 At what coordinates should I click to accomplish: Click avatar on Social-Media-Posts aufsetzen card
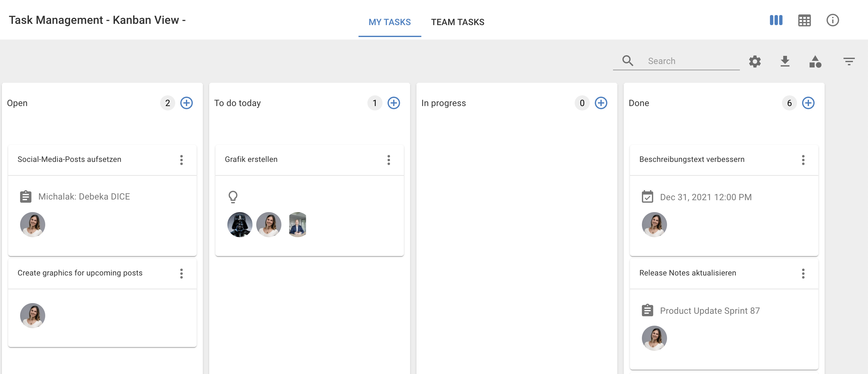[x=32, y=225]
